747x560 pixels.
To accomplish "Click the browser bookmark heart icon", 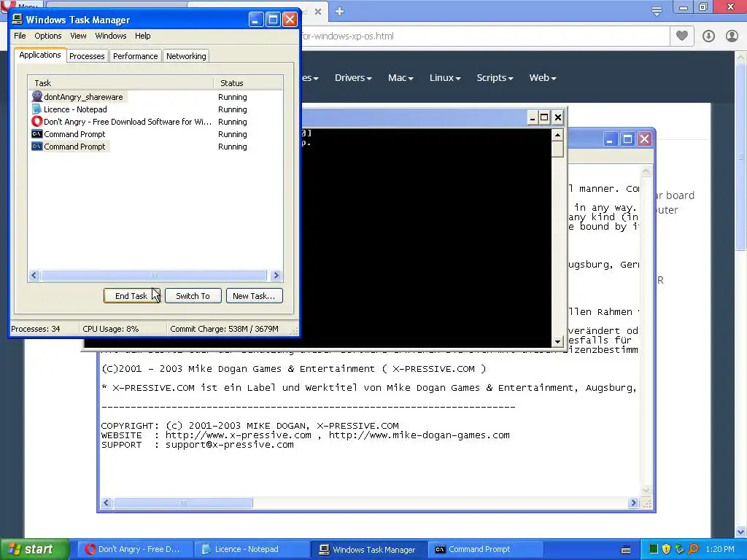I will [682, 36].
